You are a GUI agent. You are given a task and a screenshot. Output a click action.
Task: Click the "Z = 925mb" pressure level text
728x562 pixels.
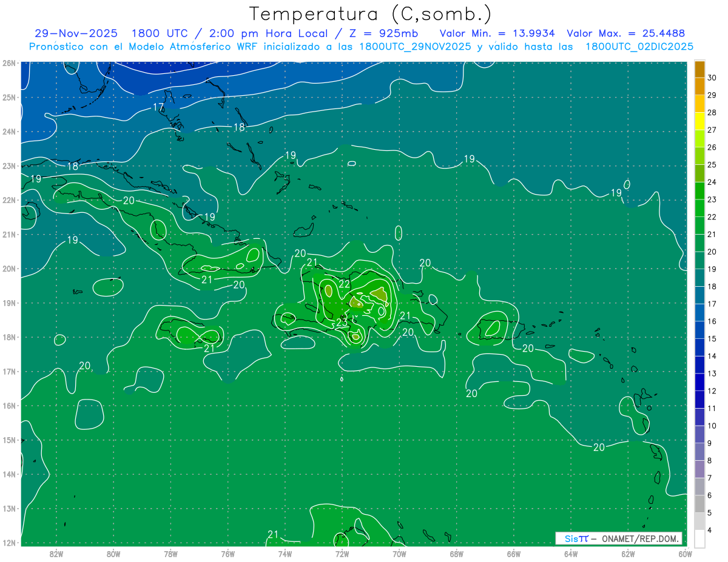click(x=384, y=33)
